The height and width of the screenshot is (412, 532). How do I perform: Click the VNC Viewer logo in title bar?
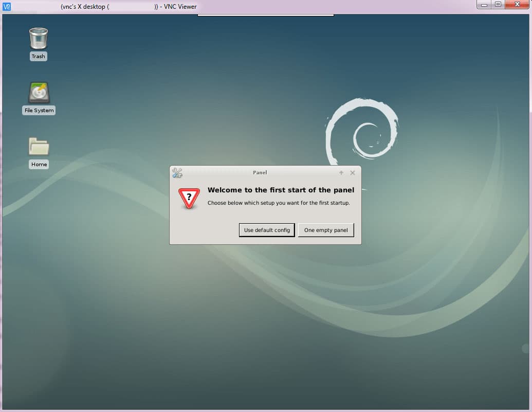pyautogui.click(x=7, y=6)
